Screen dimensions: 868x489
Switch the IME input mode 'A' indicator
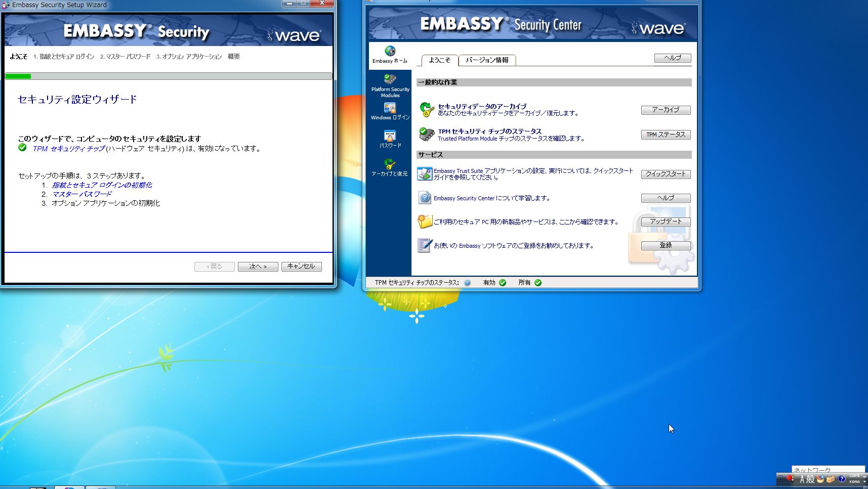(802, 479)
